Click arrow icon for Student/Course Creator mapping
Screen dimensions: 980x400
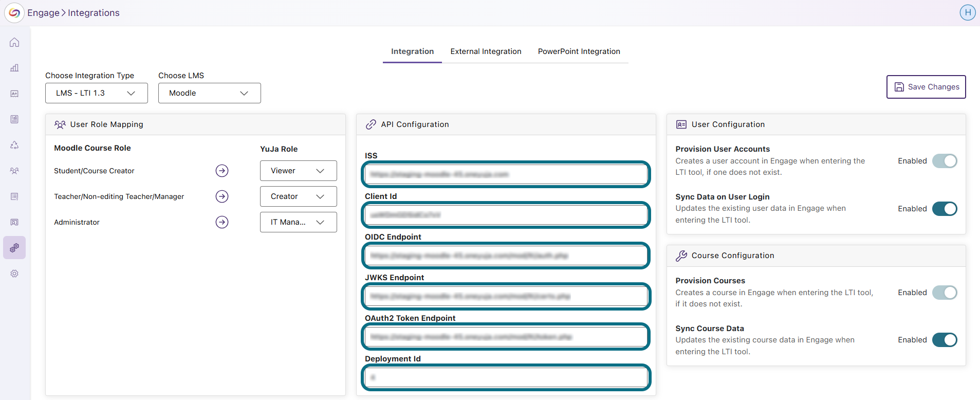(x=222, y=171)
